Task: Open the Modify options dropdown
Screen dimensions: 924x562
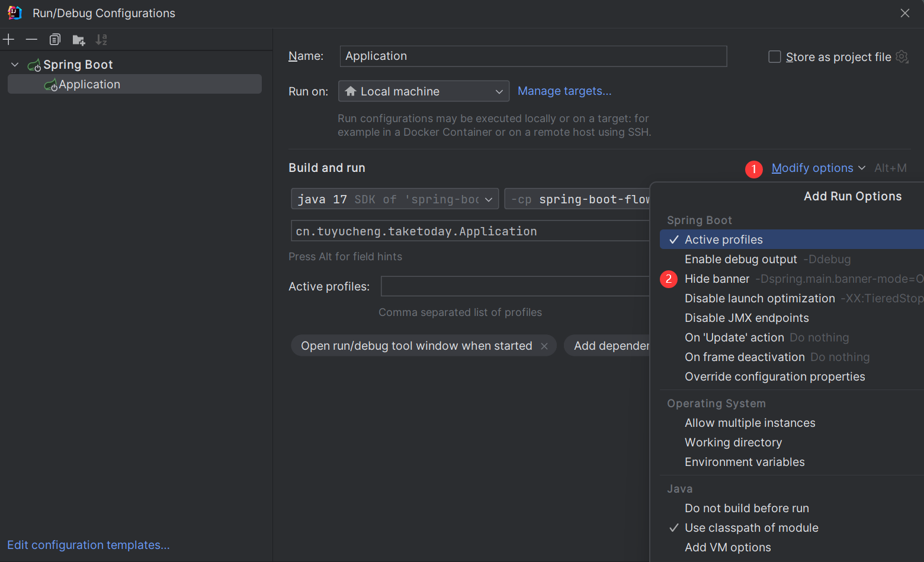Action: coord(818,168)
